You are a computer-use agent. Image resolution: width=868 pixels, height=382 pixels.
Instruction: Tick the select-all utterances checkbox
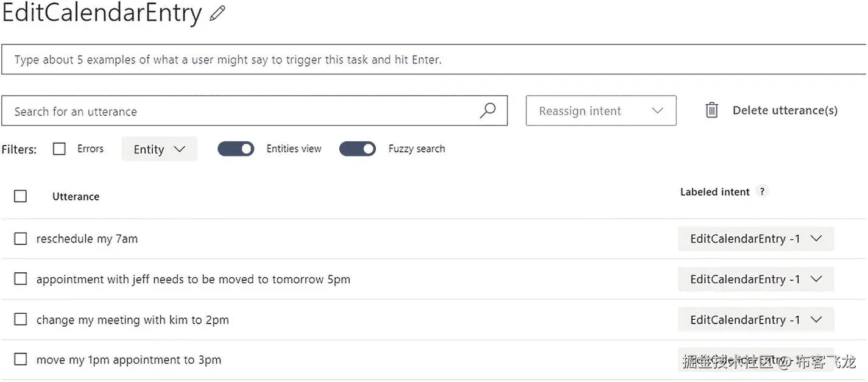[20, 196]
